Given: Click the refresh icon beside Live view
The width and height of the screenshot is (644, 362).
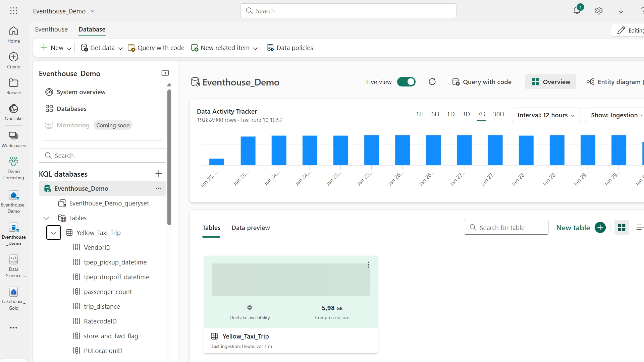Looking at the screenshot, I should [x=432, y=82].
